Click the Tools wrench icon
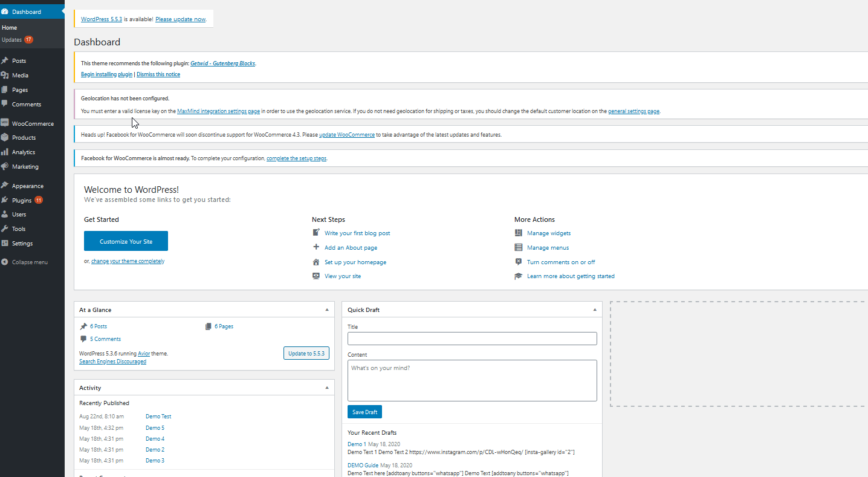The width and height of the screenshot is (868, 477). (x=5, y=229)
